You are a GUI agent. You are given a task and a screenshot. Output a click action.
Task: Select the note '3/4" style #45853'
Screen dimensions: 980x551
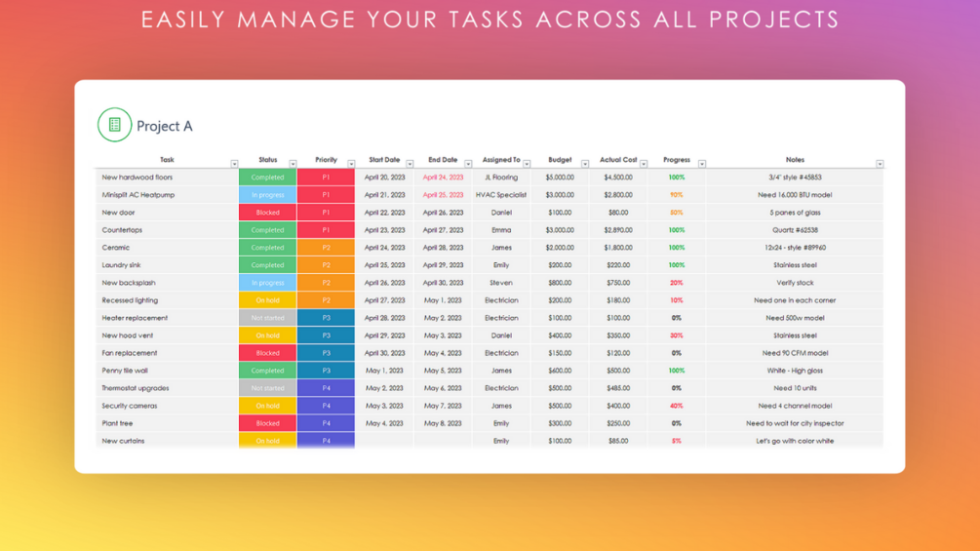pyautogui.click(x=795, y=177)
